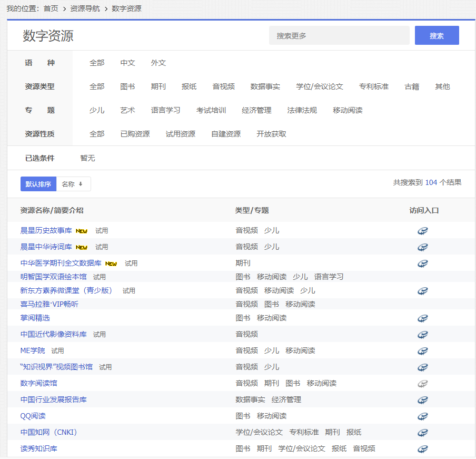This screenshot has width=476, height=459.
Task: Click the 搜索 button
Action: (437, 35)
